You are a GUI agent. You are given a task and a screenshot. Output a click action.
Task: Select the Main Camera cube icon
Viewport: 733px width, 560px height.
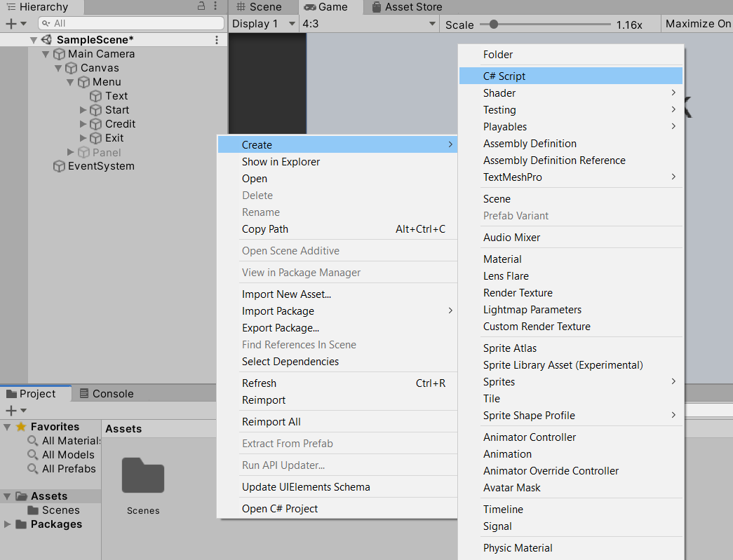[59, 54]
